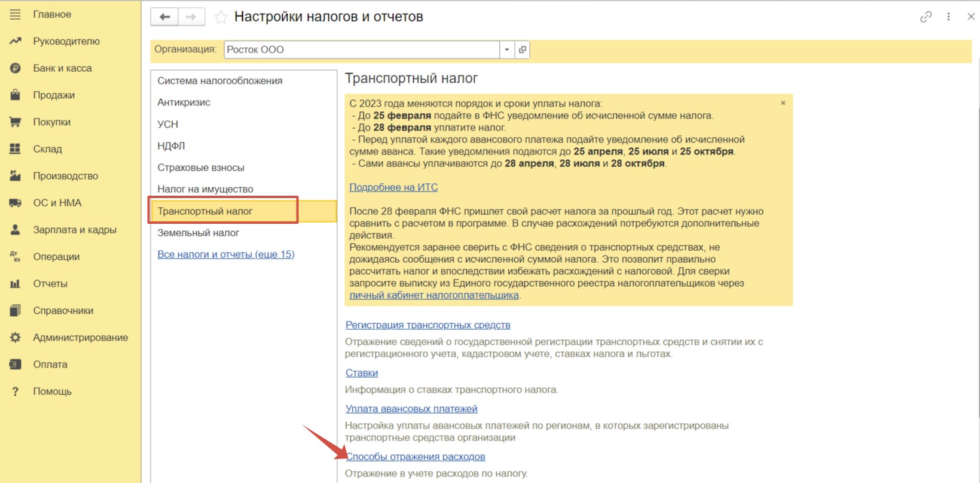Dismiss the yellow info notice with x
This screenshot has width=980, height=483.
pyautogui.click(x=783, y=103)
